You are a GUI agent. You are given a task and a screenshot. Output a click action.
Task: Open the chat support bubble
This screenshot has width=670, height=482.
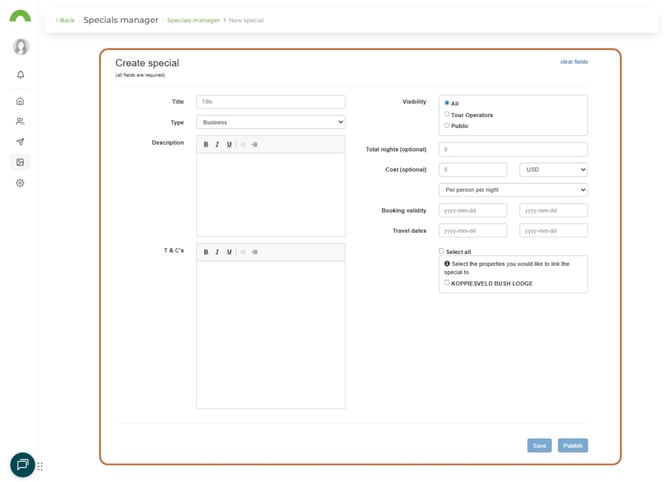pos(22,465)
